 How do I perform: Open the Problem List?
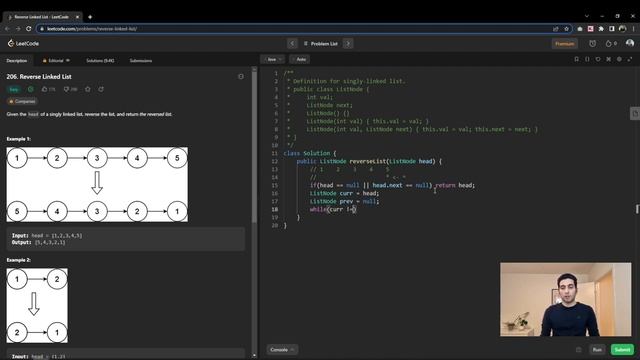(321, 43)
